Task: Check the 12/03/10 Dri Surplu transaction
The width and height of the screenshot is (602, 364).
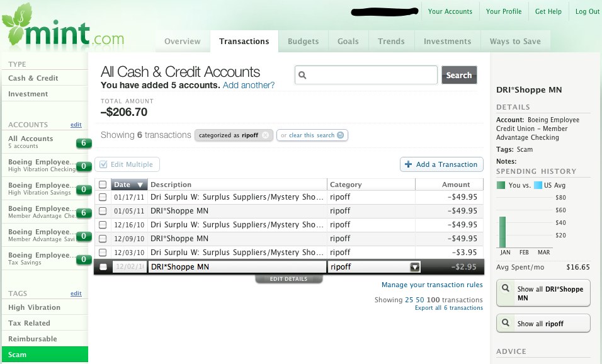Action: (103, 253)
